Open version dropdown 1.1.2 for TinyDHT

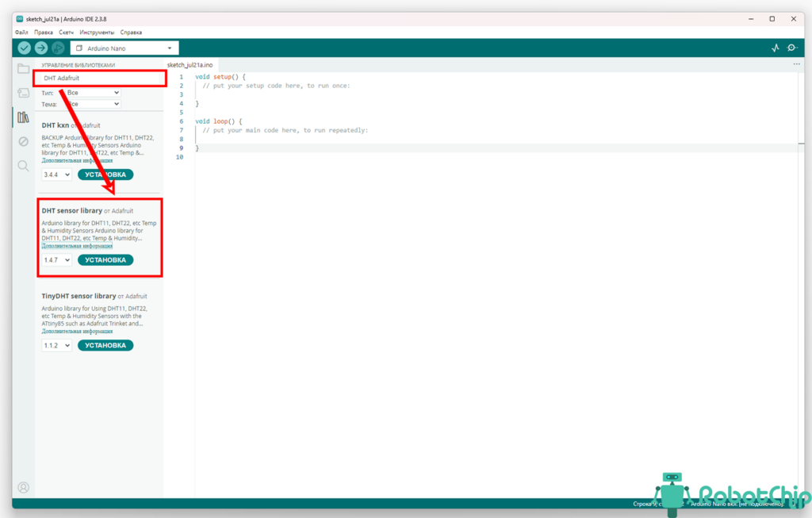point(56,346)
